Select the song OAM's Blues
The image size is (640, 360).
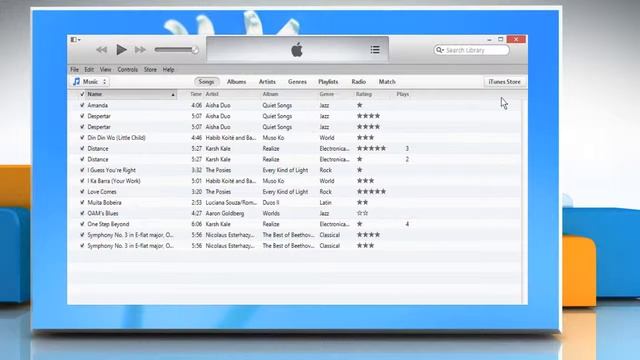coord(102,213)
